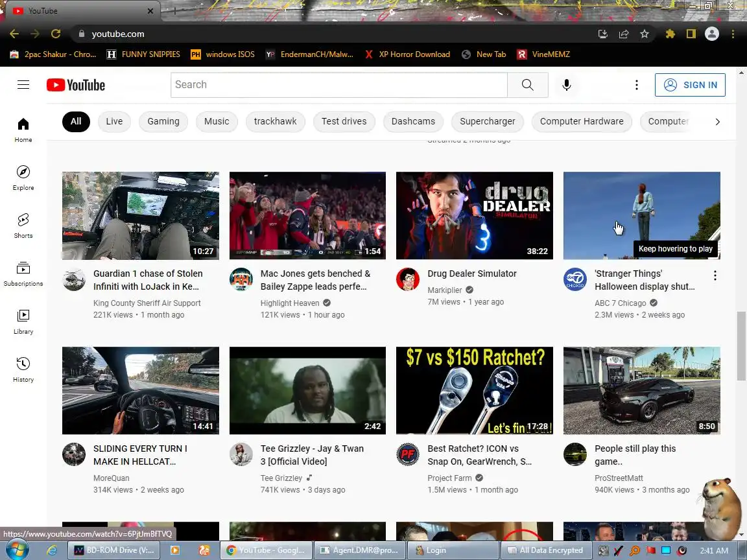Click the Highlight Heaven channel avatar
Viewport: 747px width, 560px height.
(x=241, y=279)
